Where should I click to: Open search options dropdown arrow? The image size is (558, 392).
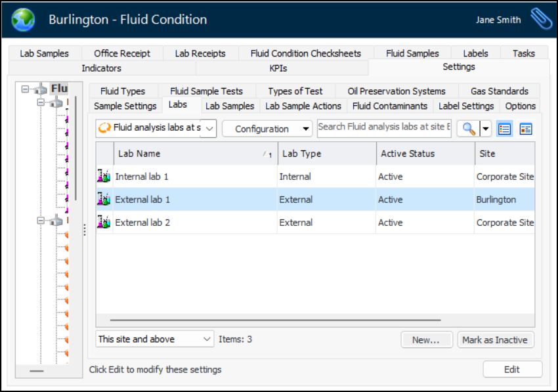pos(486,129)
